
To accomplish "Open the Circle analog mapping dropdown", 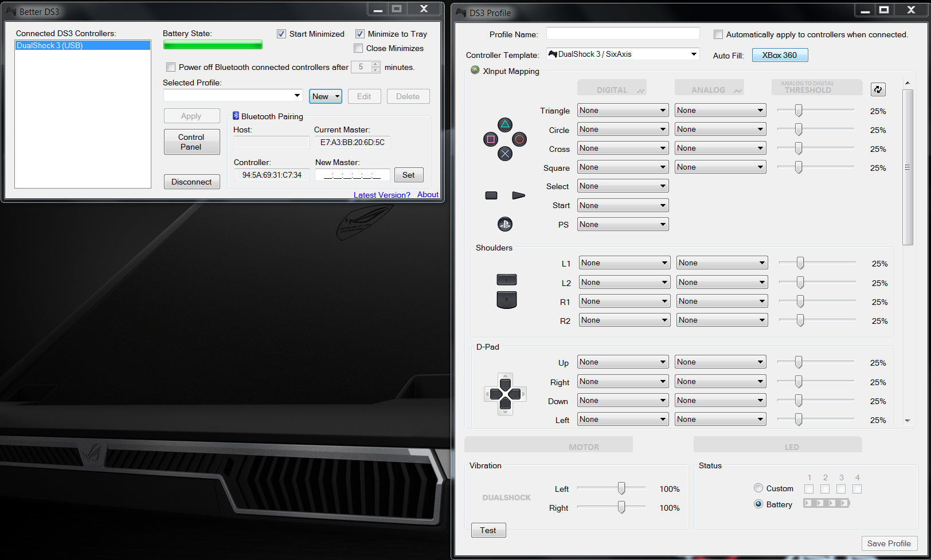I will [721, 130].
